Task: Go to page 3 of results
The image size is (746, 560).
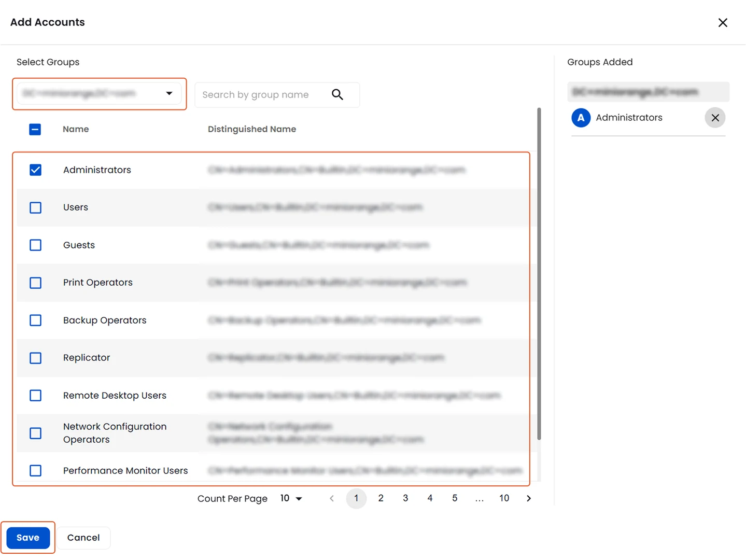Action: 405,498
